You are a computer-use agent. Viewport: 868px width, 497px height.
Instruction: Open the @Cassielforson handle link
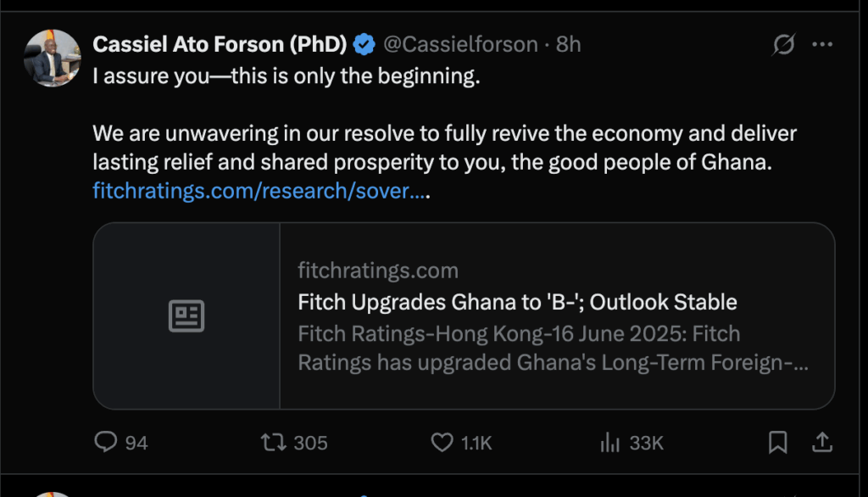point(460,44)
